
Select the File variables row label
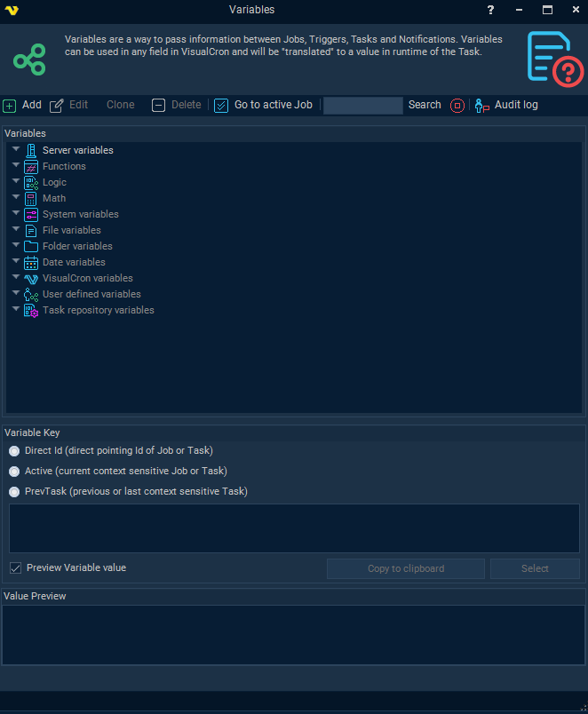pyautogui.click(x=72, y=230)
